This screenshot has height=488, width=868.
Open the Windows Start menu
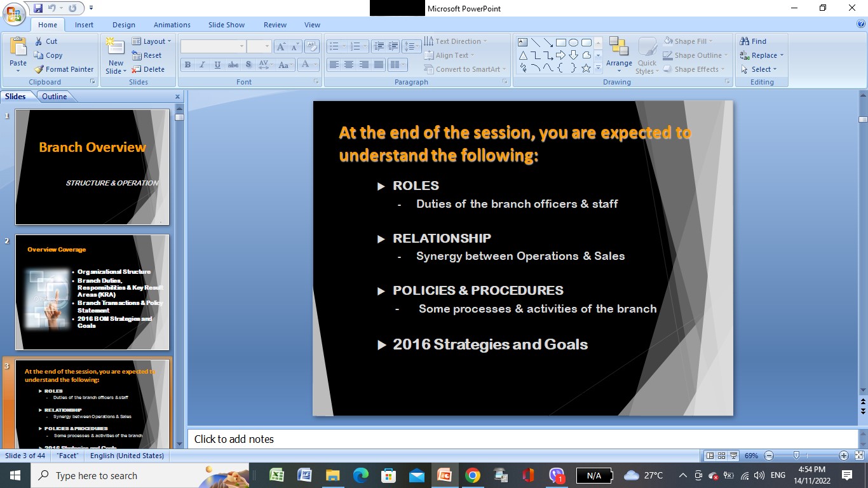[15, 475]
